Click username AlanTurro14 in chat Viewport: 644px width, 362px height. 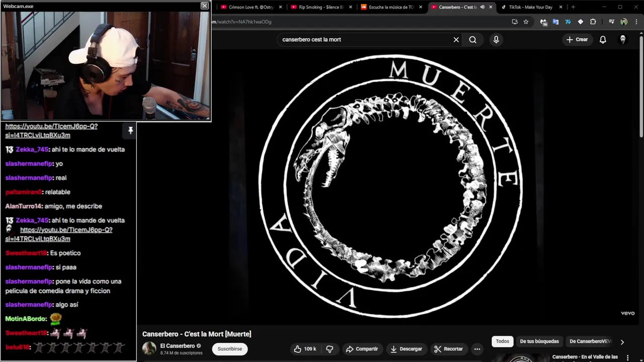tap(23, 206)
